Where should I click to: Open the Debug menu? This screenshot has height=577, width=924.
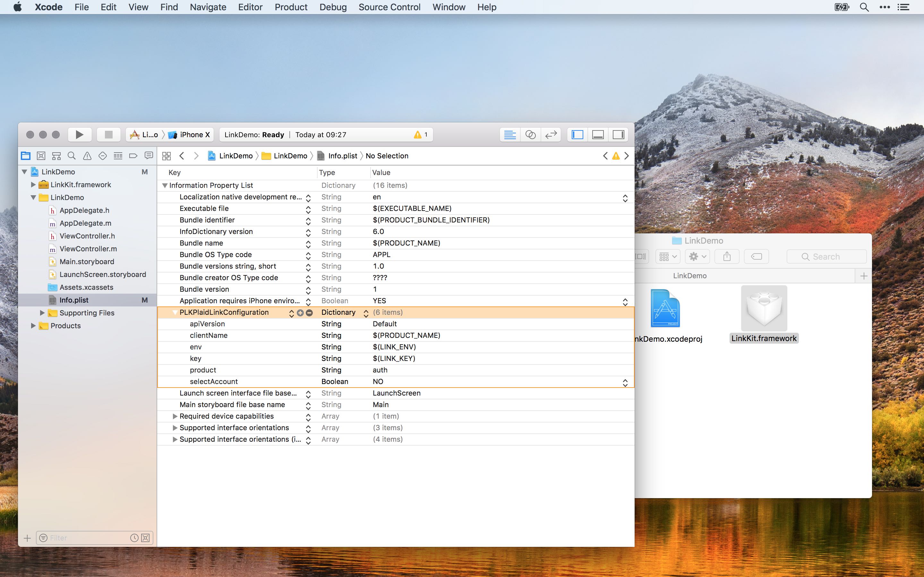333,7
